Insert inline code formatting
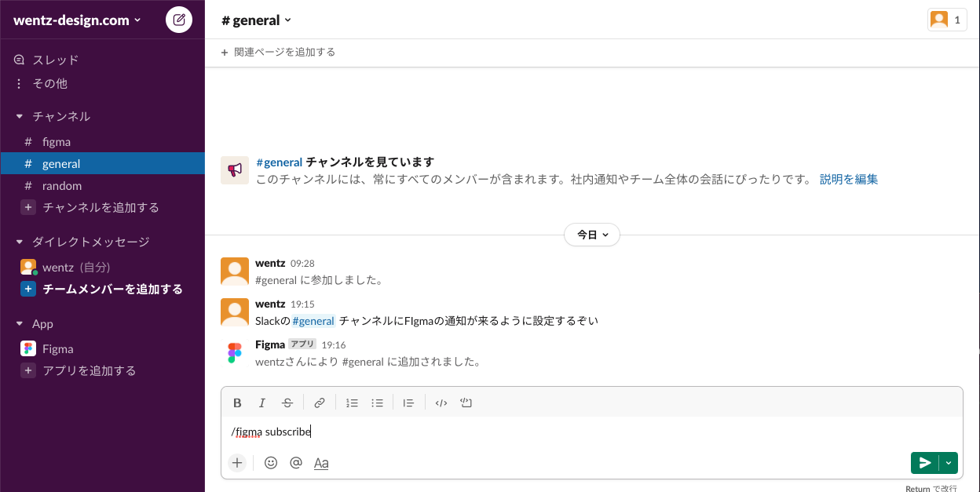 (x=441, y=403)
